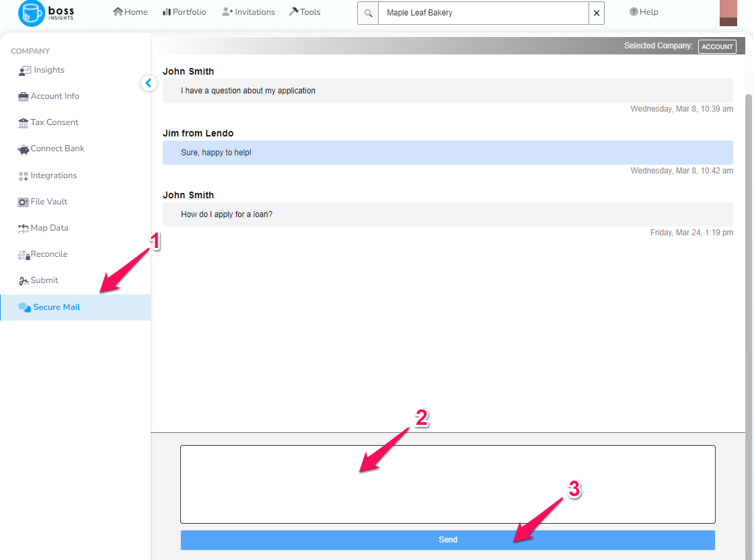
Task: Click timestamp 'Wednesday, Mar 8, 10:42 am'
Action: (x=681, y=171)
